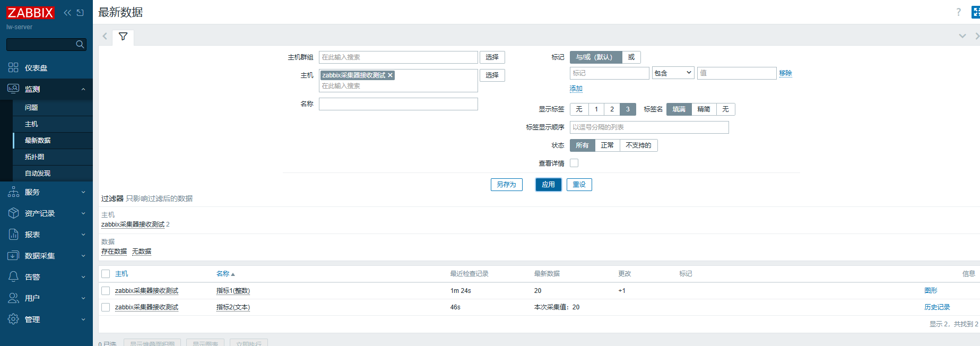The width and height of the screenshot is (980, 346).
Task: Open the 仪表盘 dashboard icon
Action: point(13,67)
